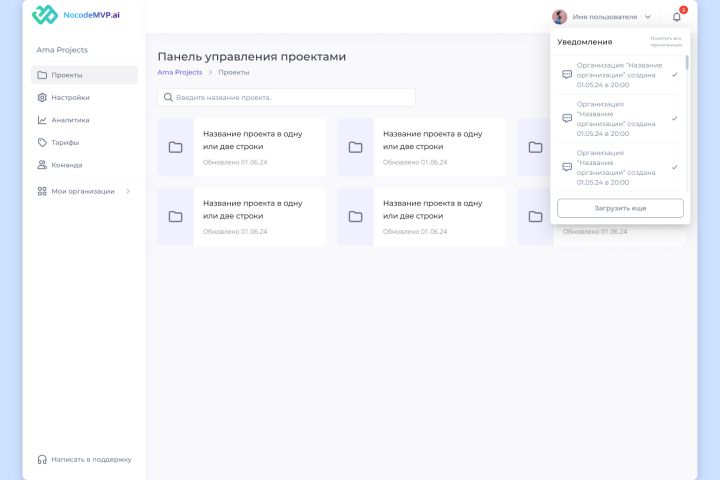The width and height of the screenshot is (720, 480).
Task: Click the notification bell icon
Action: 677,17
